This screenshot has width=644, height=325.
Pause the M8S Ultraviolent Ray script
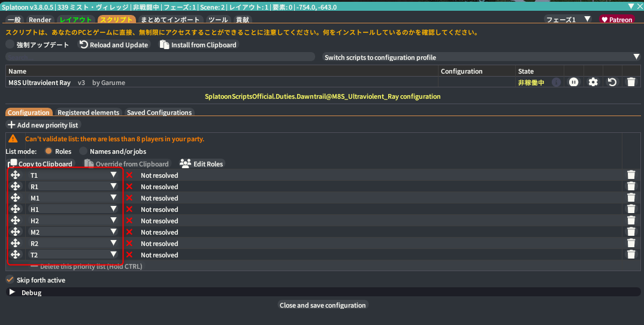click(573, 82)
